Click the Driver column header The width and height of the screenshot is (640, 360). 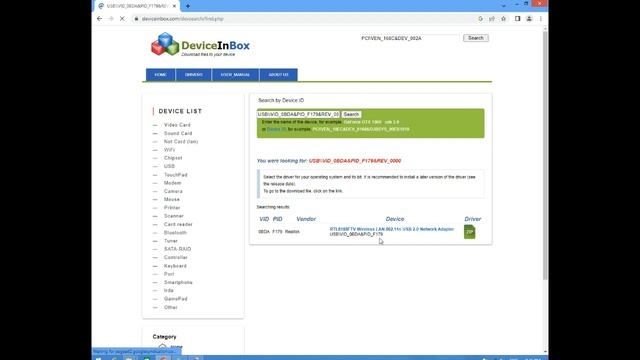472,219
